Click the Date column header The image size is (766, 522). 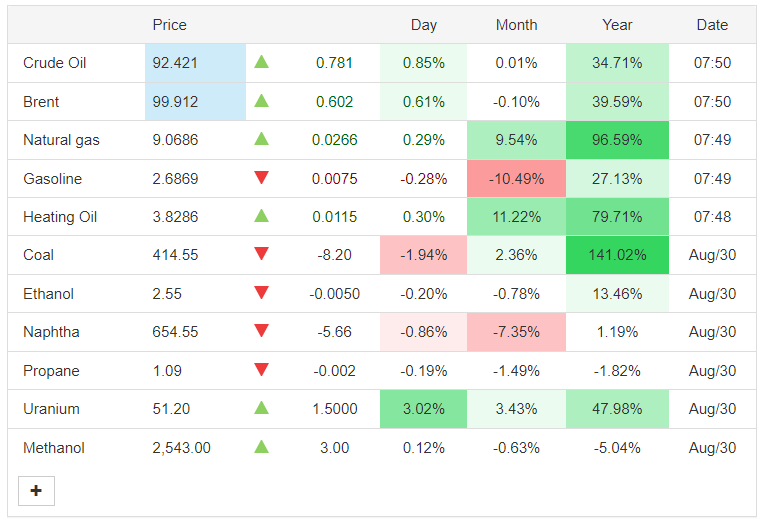[x=712, y=25]
